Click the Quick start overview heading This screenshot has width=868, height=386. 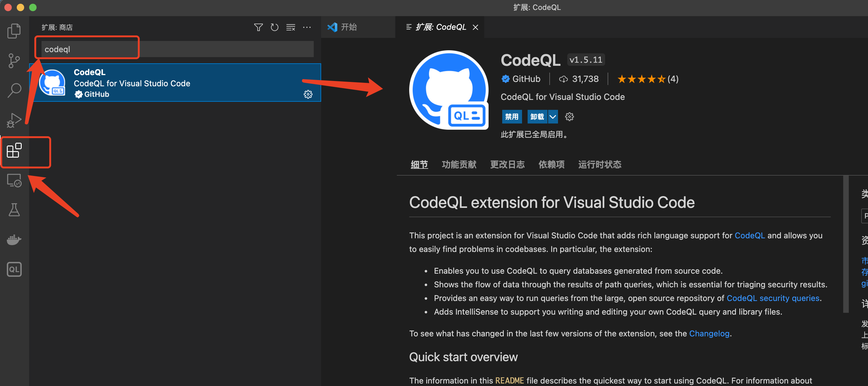click(463, 357)
